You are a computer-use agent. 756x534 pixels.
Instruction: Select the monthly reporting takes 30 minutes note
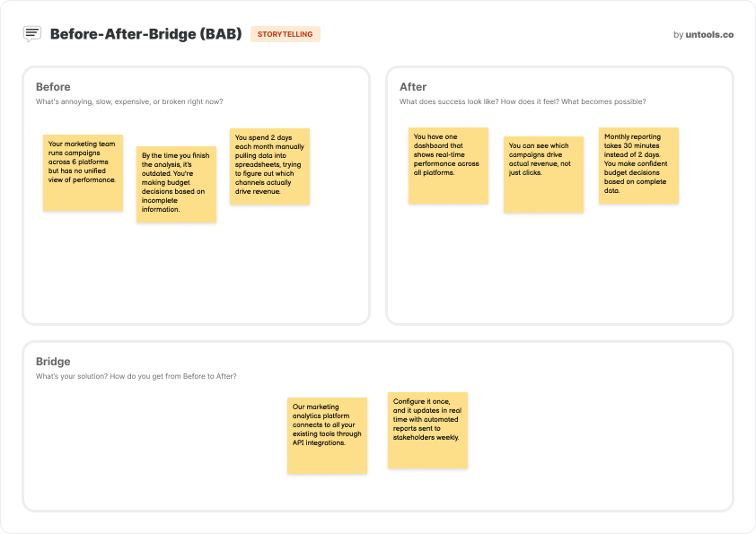click(x=638, y=165)
